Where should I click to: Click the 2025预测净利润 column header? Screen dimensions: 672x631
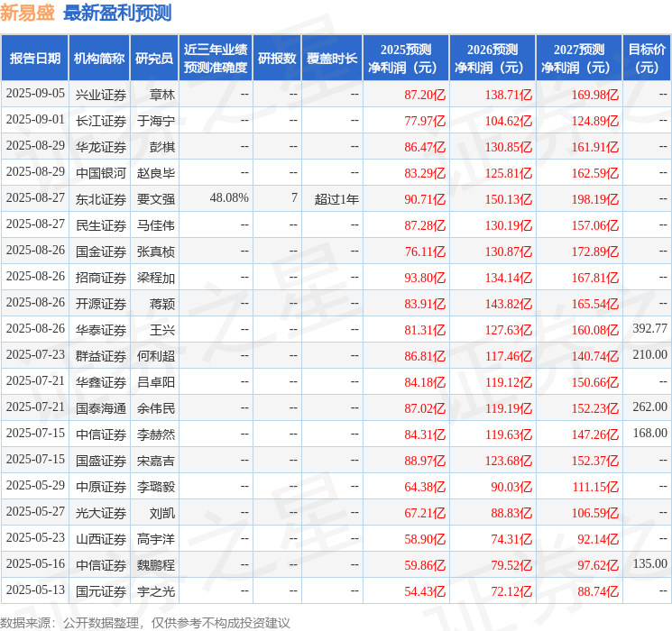pyautogui.click(x=405, y=58)
